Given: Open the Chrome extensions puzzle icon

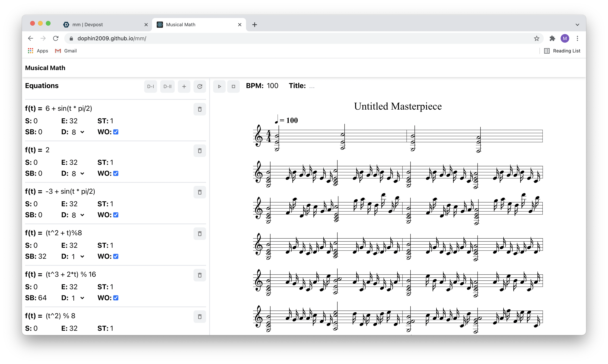Looking at the screenshot, I should point(552,39).
